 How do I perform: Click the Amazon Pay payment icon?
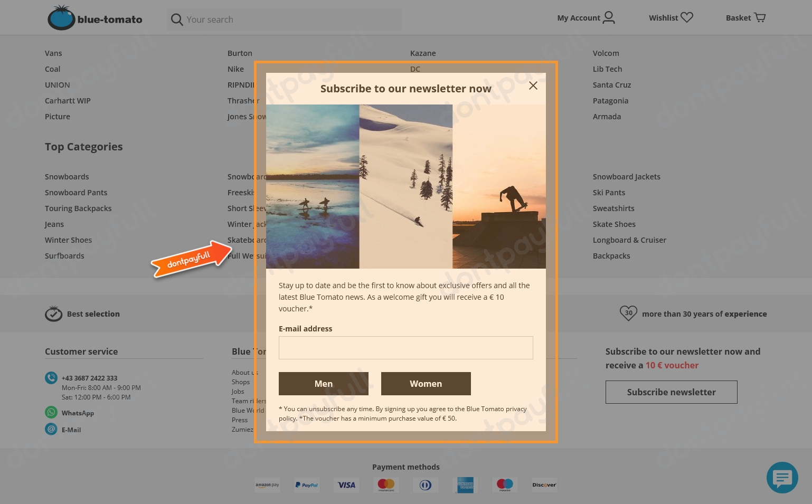[x=267, y=485]
